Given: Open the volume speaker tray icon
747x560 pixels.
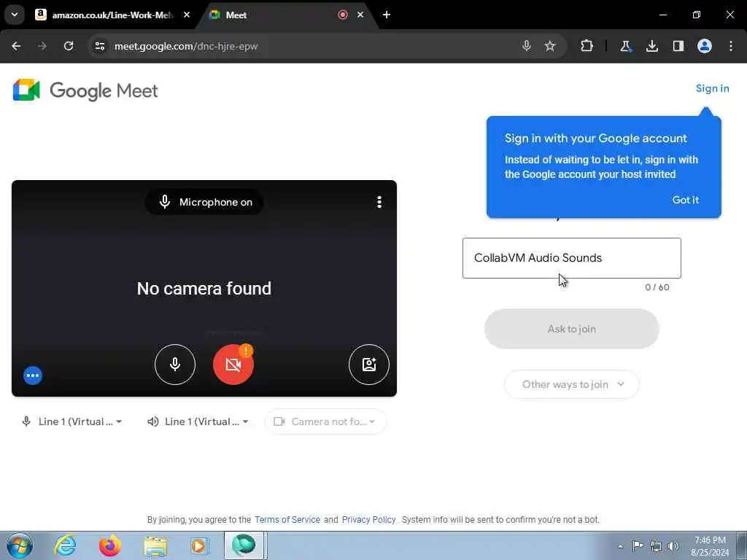Looking at the screenshot, I should click(x=673, y=546).
